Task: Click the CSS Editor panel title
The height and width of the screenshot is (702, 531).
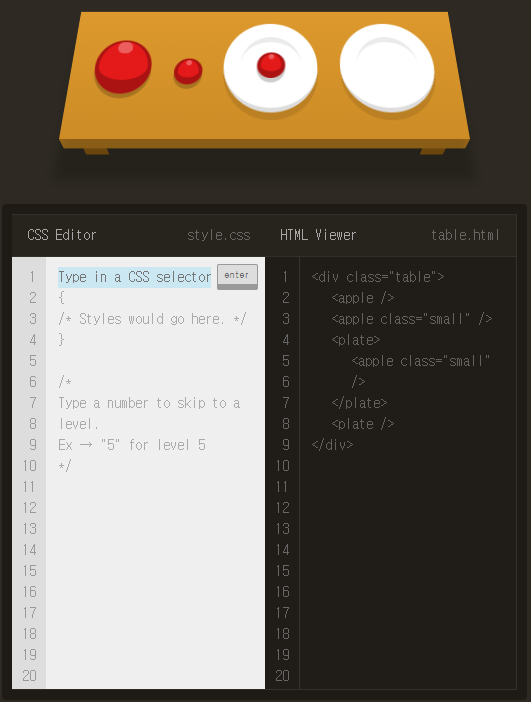Action: click(x=62, y=235)
